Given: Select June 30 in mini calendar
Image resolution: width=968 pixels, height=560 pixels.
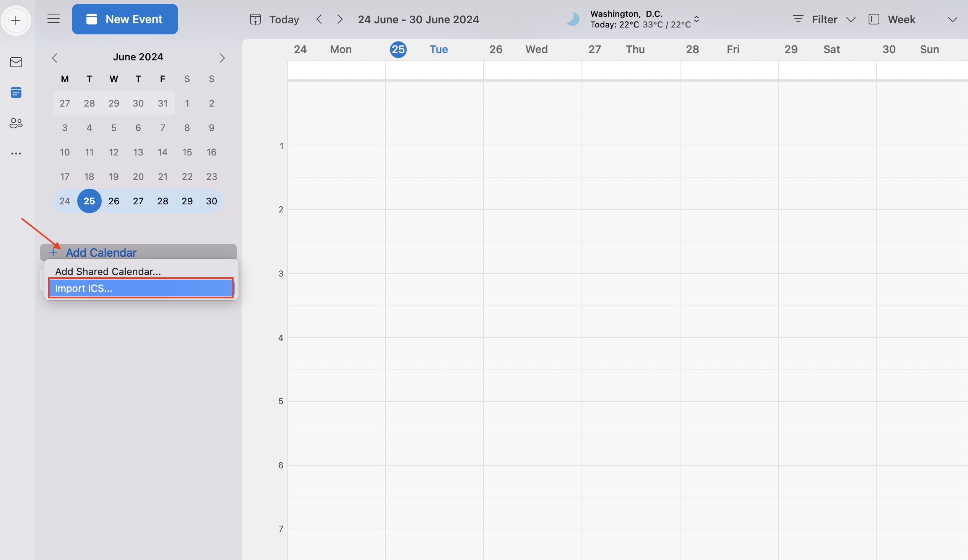Looking at the screenshot, I should click(x=211, y=201).
